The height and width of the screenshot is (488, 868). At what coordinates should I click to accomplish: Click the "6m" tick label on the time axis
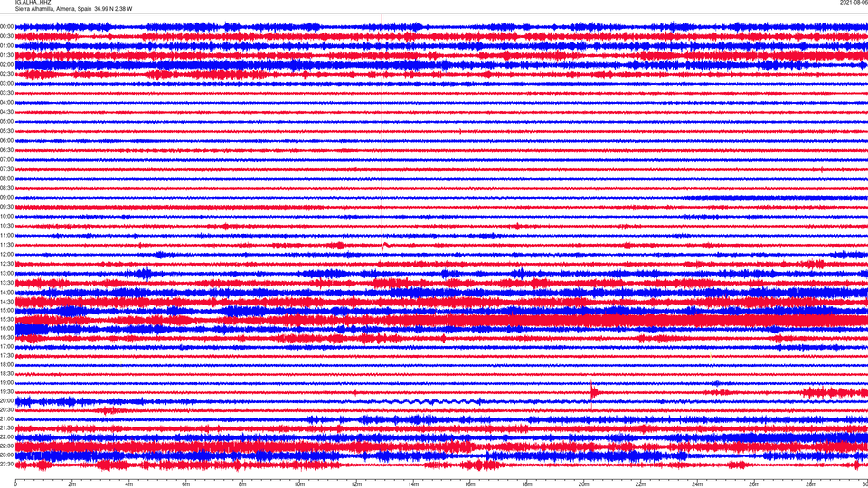point(185,484)
